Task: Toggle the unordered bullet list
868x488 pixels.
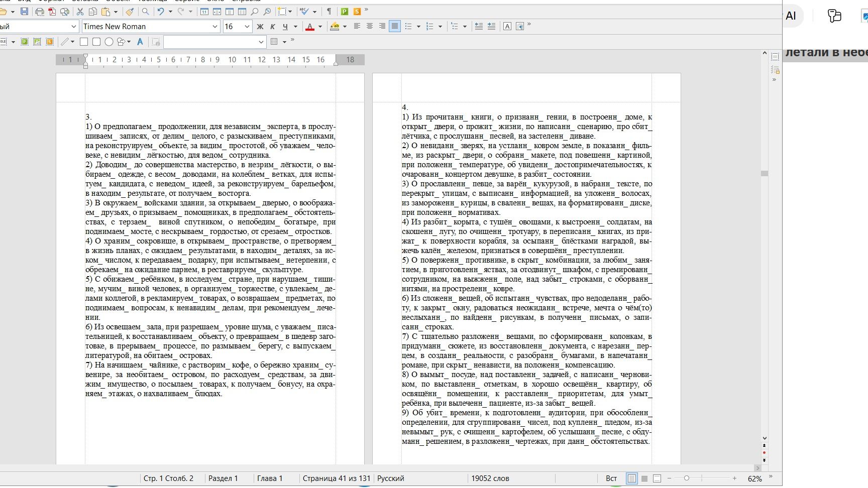Action: (408, 27)
